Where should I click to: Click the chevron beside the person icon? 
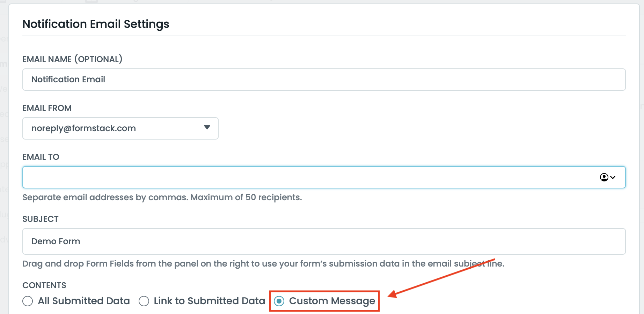[613, 177]
